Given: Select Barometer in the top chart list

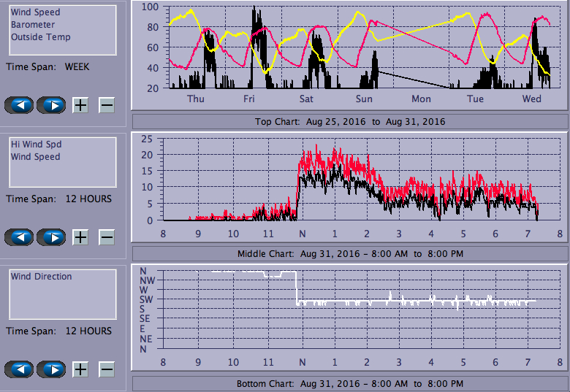Looking at the screenshot, I should coord(32,25).
